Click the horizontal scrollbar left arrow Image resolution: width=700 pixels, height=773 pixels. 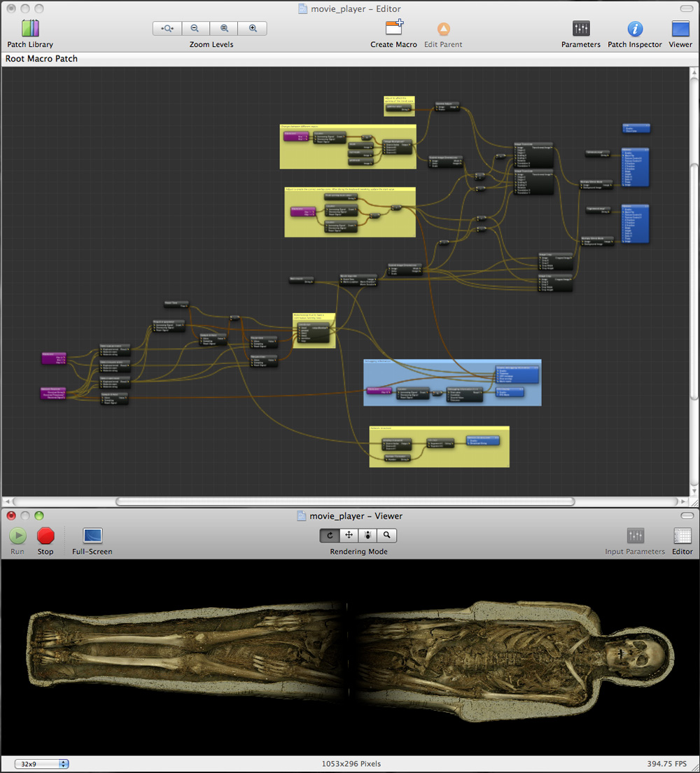(x=7, y=501)
